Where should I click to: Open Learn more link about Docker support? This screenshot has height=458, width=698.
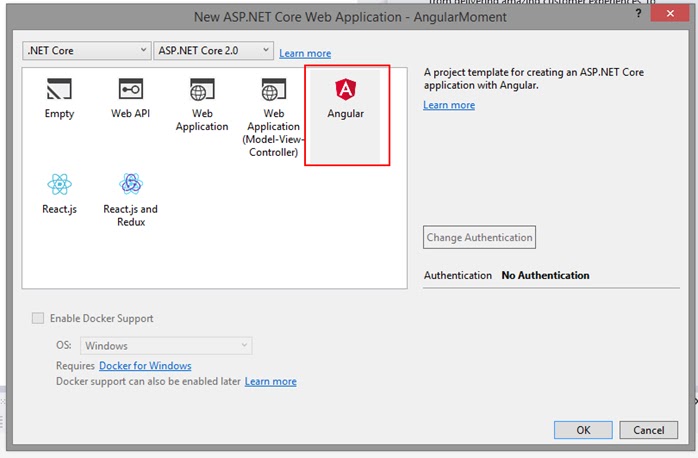(271, 381)
